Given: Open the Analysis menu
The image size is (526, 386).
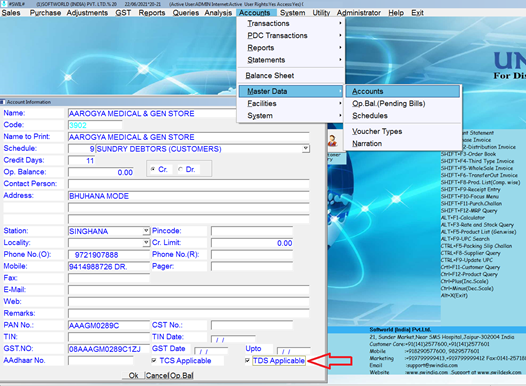Looking at the screenshot, I should pyautogui.click(x=218, y=13).
